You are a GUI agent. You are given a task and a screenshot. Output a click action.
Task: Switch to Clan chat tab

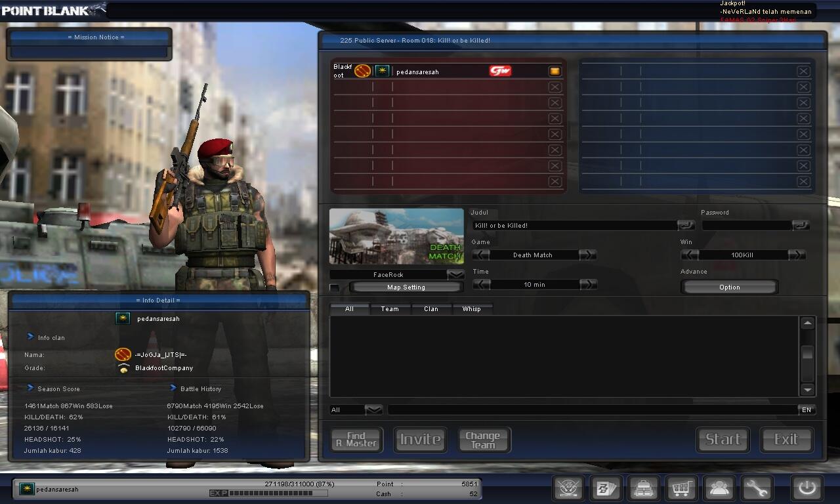click(x=431, y=308)
